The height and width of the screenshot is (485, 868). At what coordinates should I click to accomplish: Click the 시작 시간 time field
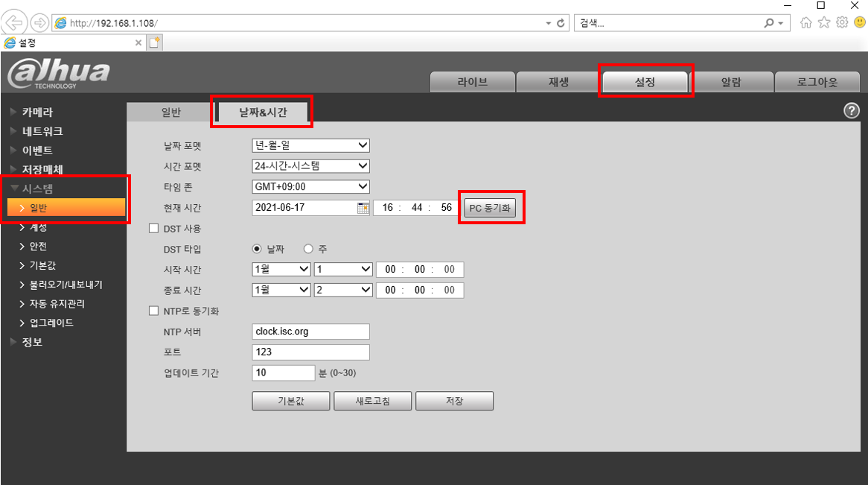pos(420,270)
